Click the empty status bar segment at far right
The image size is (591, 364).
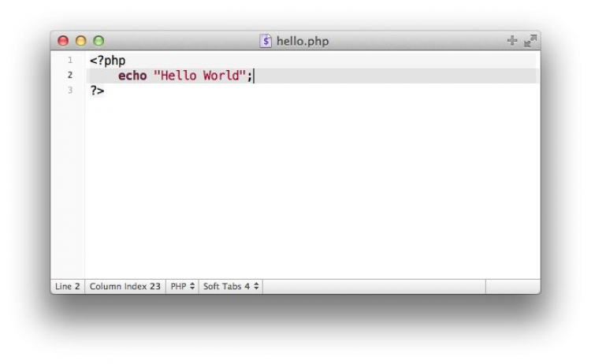(512, 287)
